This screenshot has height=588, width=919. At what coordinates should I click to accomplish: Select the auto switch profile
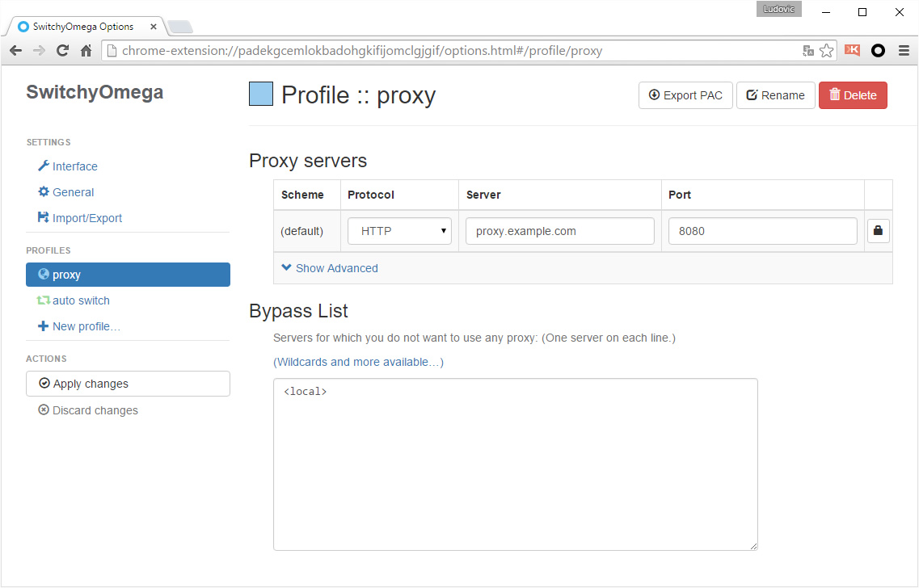click(74, 300)
